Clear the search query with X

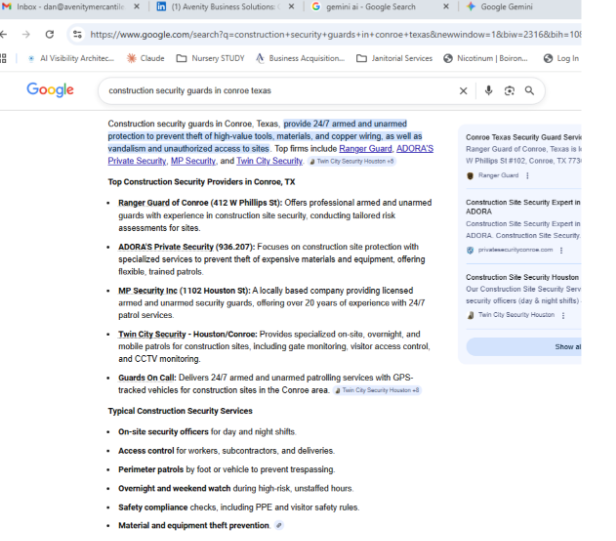[463, 91]
